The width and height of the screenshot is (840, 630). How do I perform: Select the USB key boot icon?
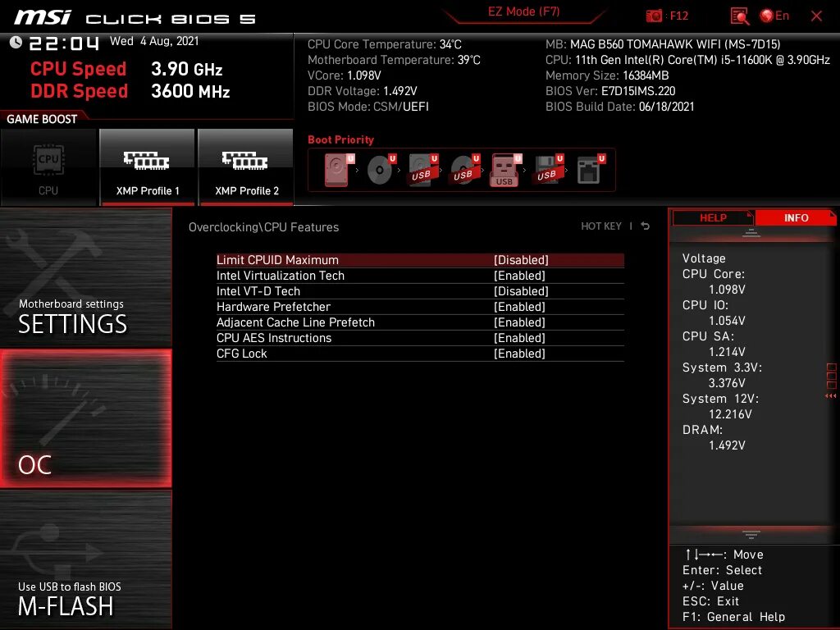[505, 171]
